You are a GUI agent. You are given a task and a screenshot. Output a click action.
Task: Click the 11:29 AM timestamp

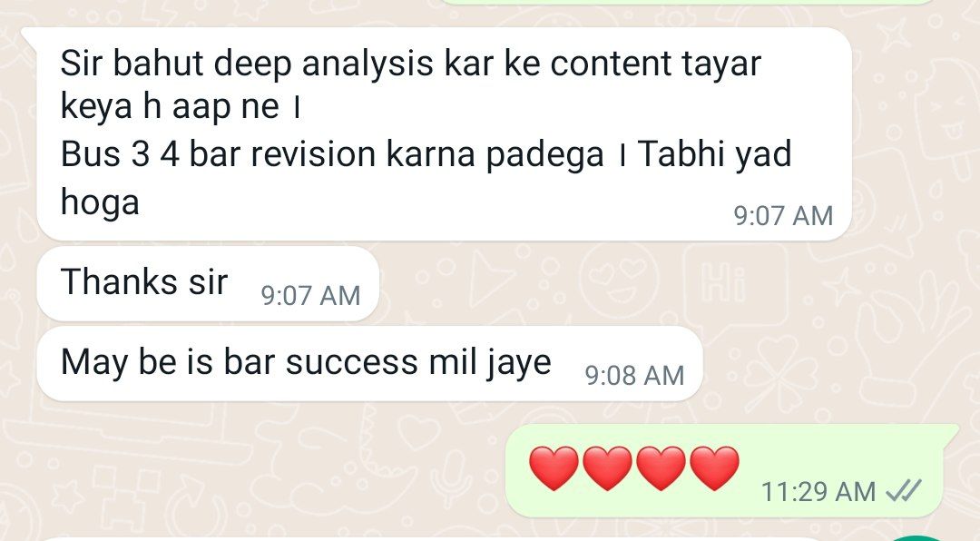click(818, 492)
